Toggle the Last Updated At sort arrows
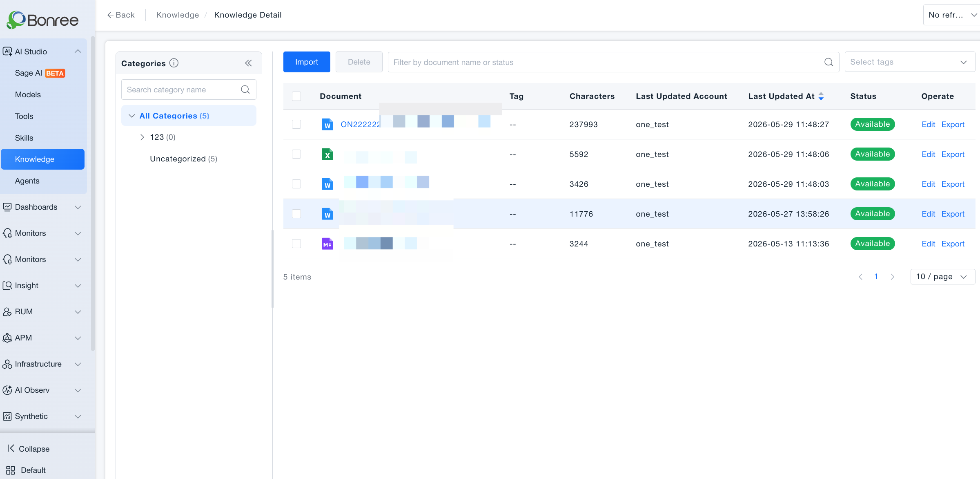Screen dimensions: 980x479 [x=821, y=96]
